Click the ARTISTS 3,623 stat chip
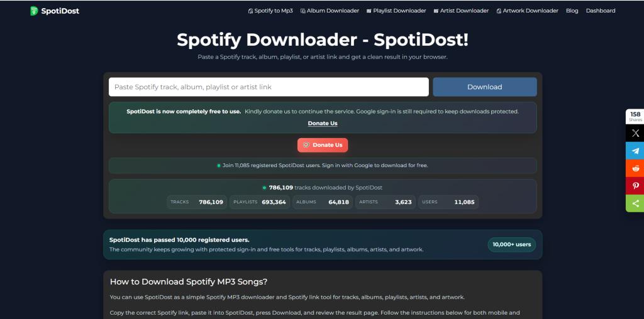Image resolution: width=644 pixels, height=319 pixels. coord(386,202)
